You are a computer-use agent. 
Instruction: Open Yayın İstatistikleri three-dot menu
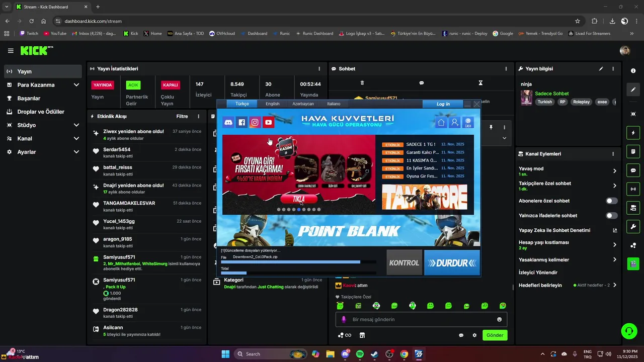[x=319, y=68]
